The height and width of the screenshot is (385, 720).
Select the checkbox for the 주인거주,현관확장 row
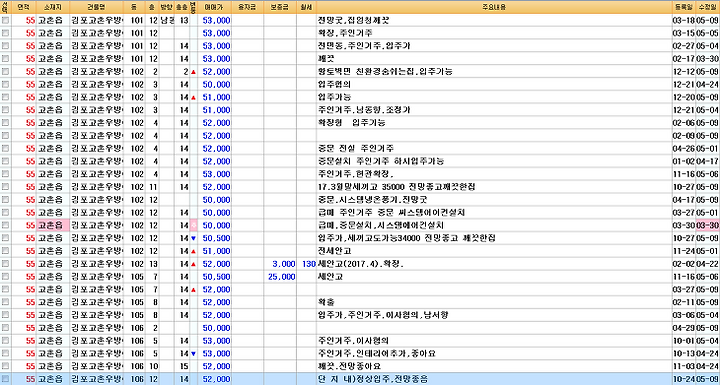(x=5, y=175)
